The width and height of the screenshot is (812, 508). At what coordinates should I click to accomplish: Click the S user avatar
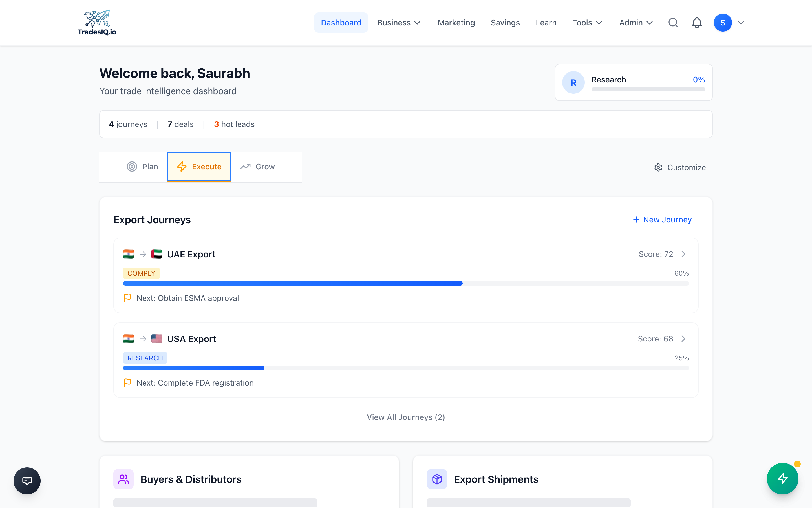tap(722, 23)
